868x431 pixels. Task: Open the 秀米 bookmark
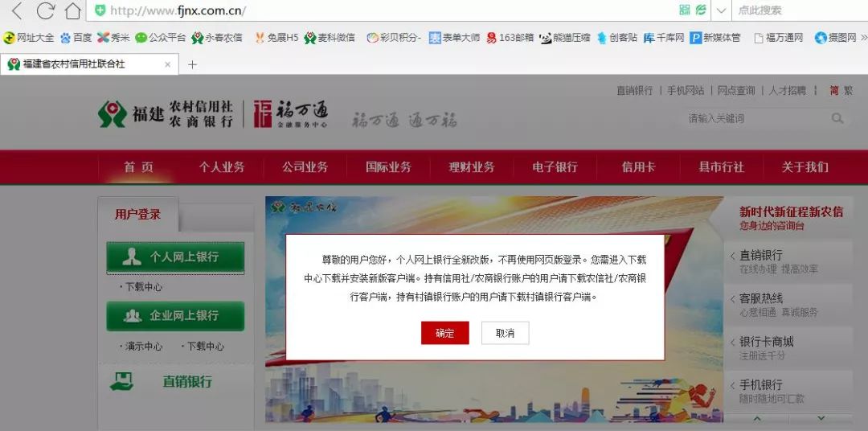(x=113, y=38)
